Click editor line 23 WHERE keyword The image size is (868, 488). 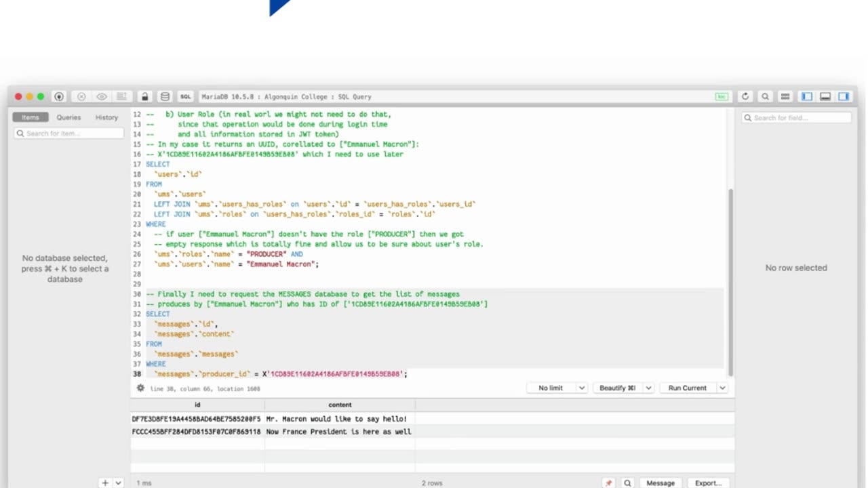coord(156,224)
